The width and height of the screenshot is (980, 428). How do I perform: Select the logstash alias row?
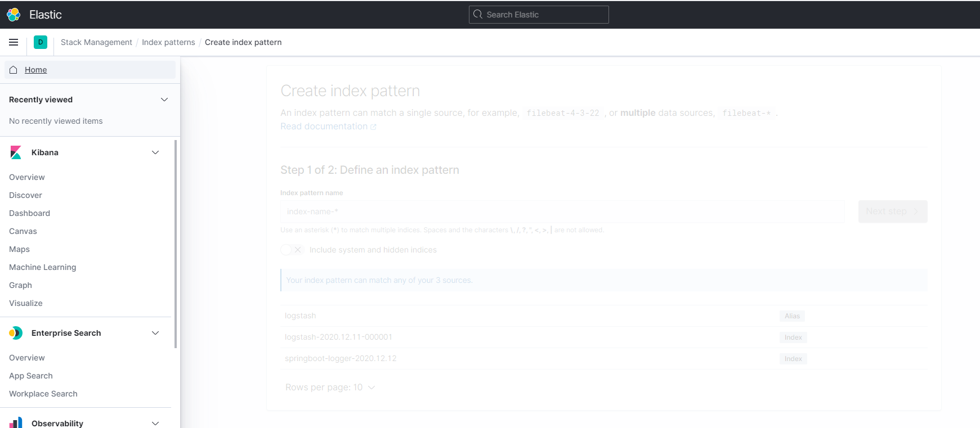pyautogui.click(x=603, y=316)
